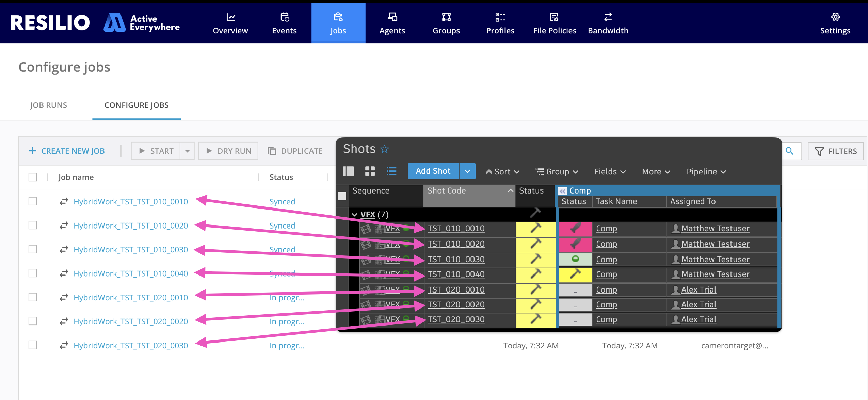
Task: Open the TST_010_0030 shot link
Action: click(456, 259)
